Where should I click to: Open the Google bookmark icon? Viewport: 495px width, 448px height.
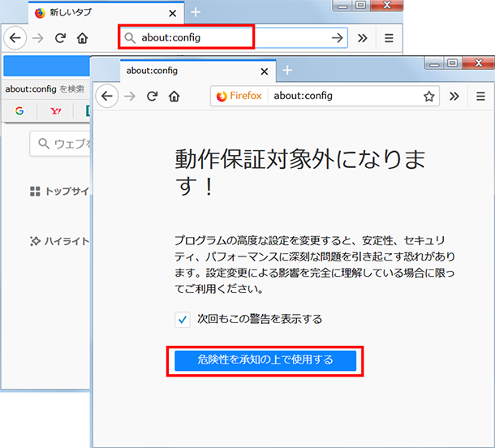19,110
